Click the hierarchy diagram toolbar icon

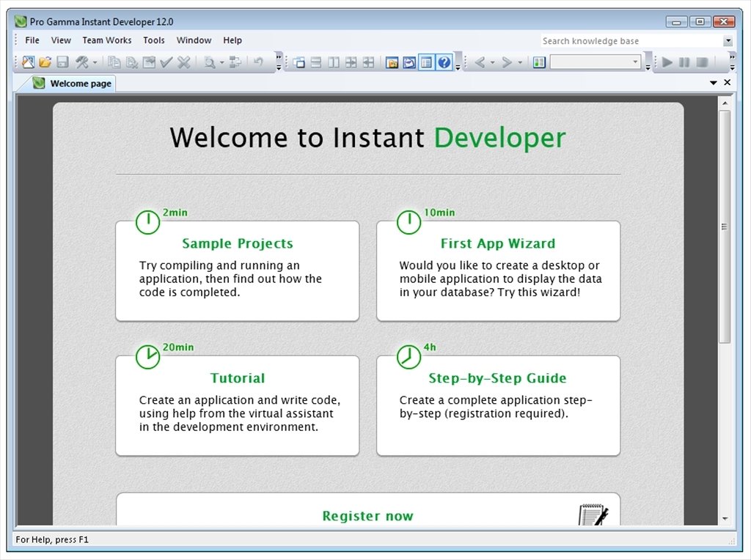click(235, 62)
